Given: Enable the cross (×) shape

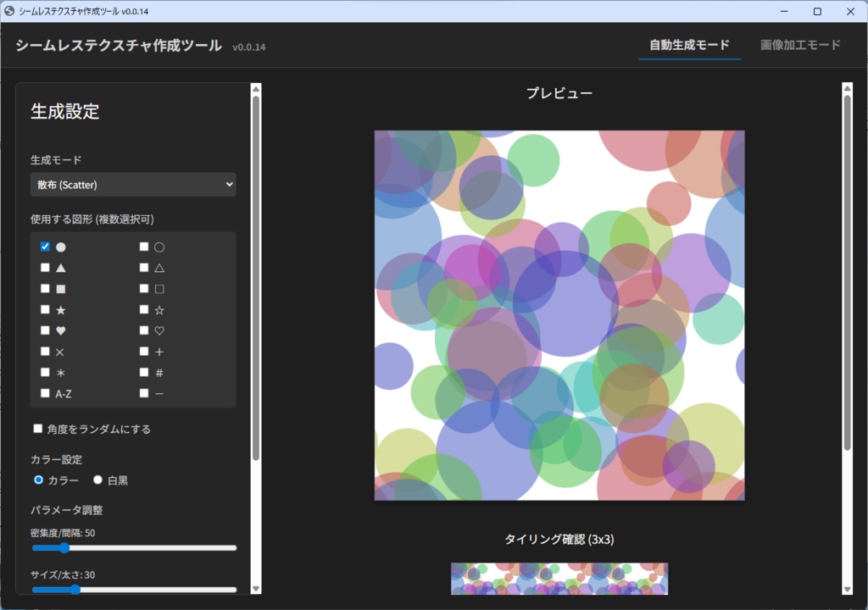Looking at the screenshot, I should 45,351.
